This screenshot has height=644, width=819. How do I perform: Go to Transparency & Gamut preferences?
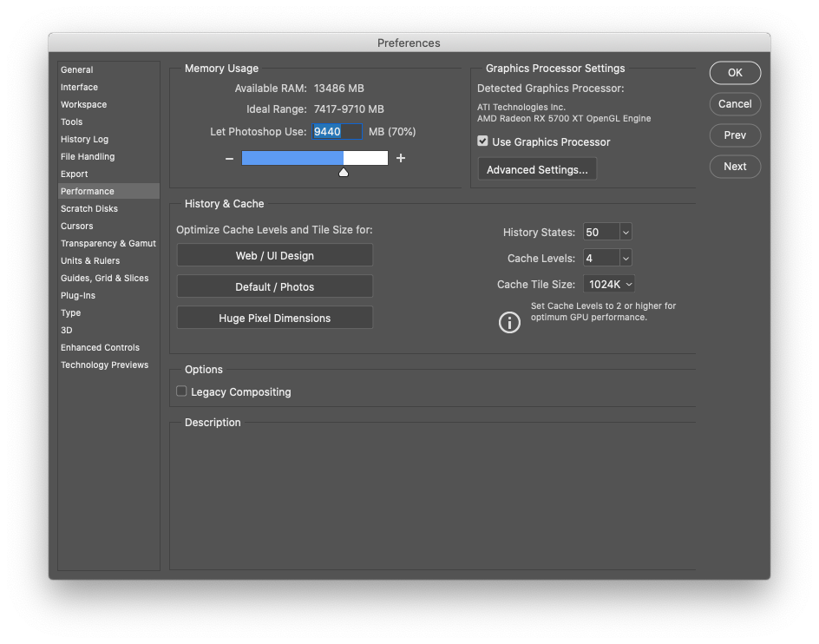pos(108,243)
